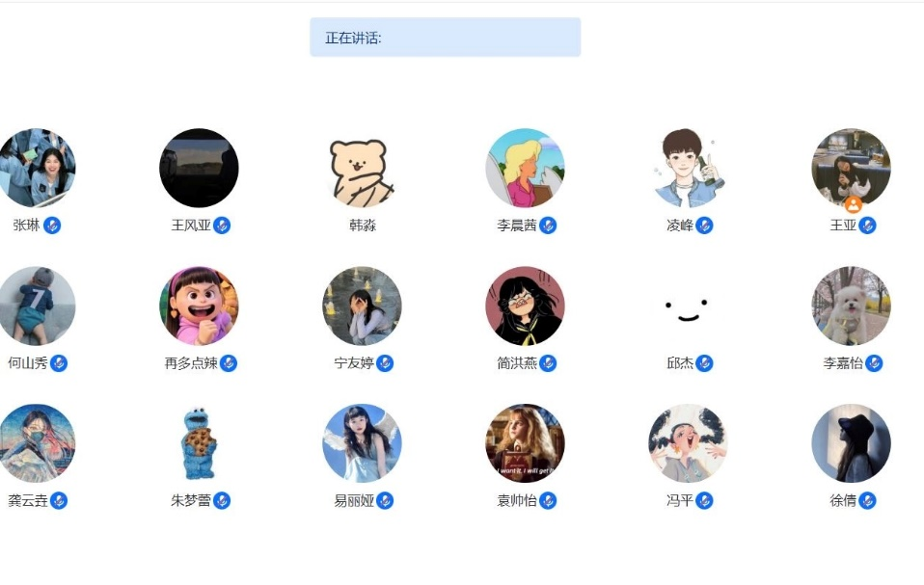Click the microphone icon beside 王风亚
Image resolution: width=924 pixels, height=585 pixels.
click(x=222, y=226)
